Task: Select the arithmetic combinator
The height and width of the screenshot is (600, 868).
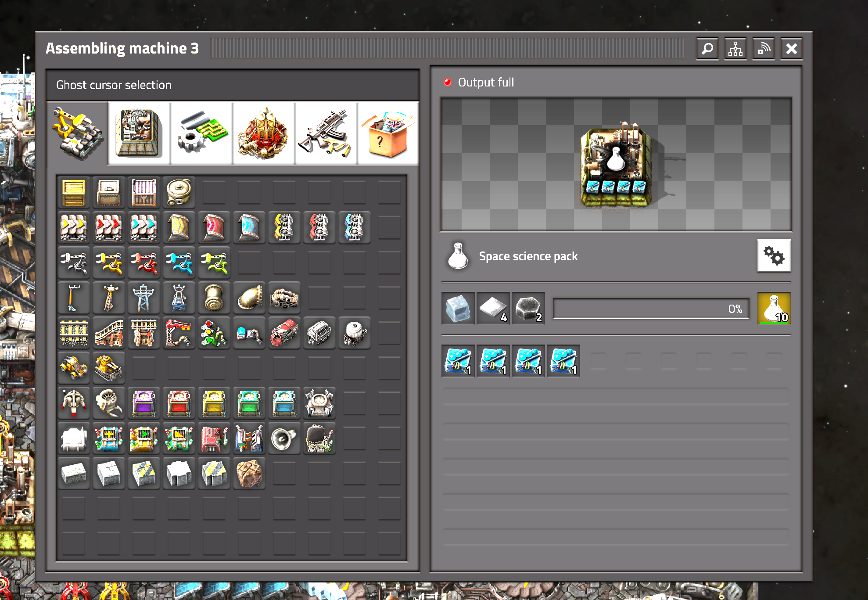Action: click(x=109, y=438)
